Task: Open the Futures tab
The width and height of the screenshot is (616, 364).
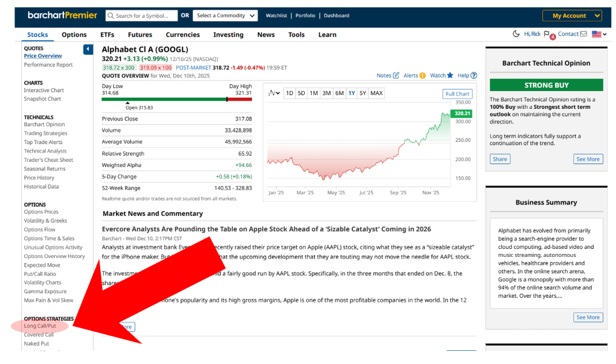Action: (140, 35)
